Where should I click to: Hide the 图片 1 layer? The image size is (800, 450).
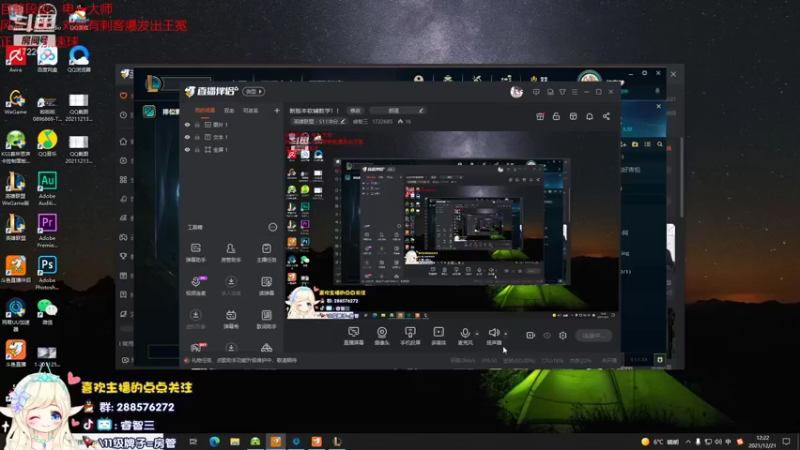(187, 124)
